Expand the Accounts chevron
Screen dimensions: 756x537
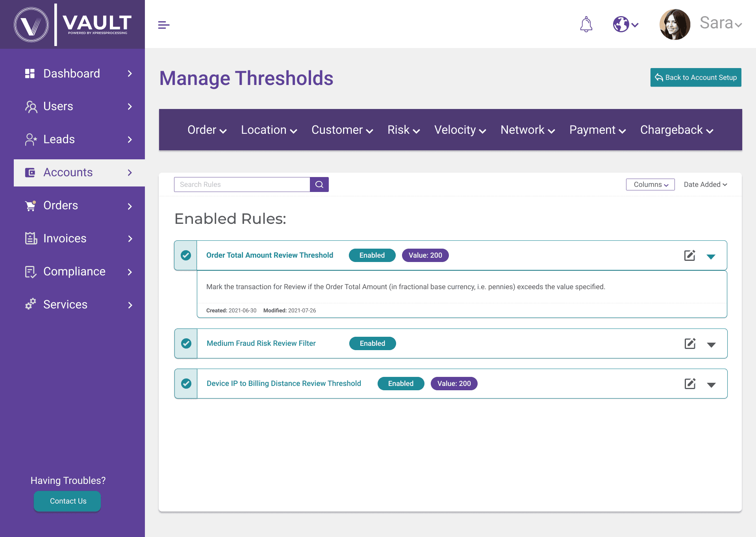click(130, 173)
